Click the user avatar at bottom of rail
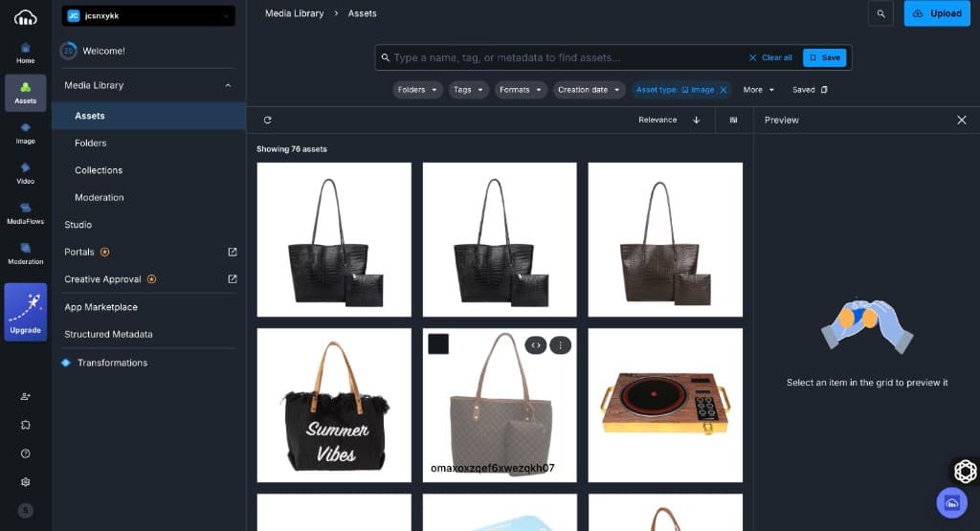This screenshot has width=980, height=531. pyautogui.click(x=25, y=510)
